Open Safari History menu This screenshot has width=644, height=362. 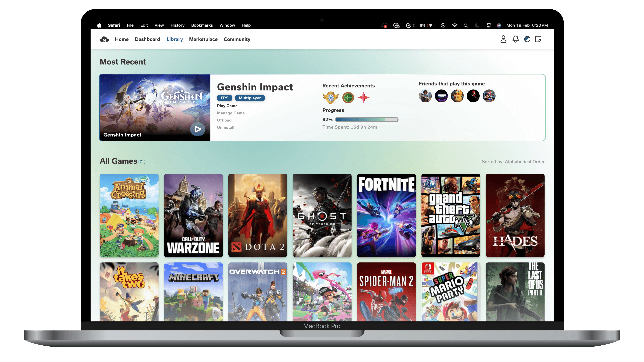pos(177,25)
